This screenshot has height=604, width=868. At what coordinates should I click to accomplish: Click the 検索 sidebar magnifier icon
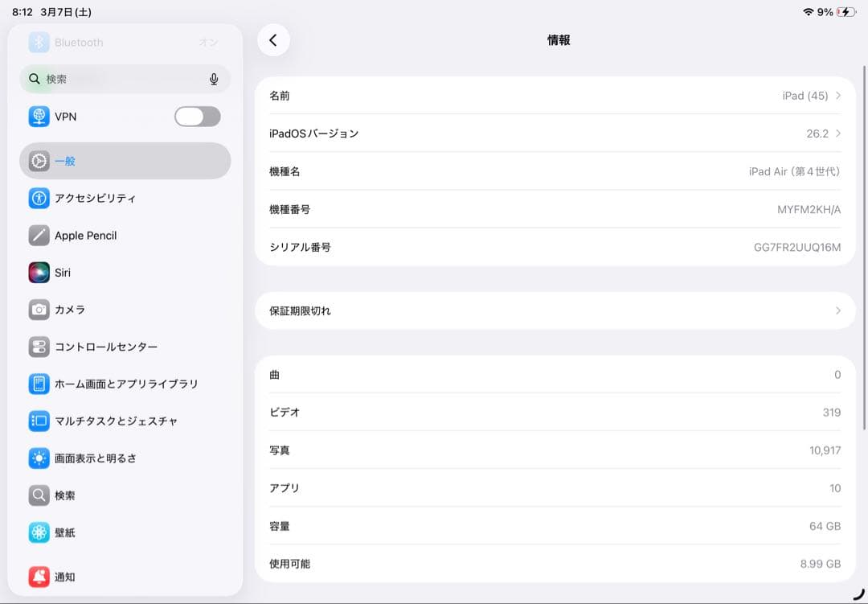tap(39, 495)
